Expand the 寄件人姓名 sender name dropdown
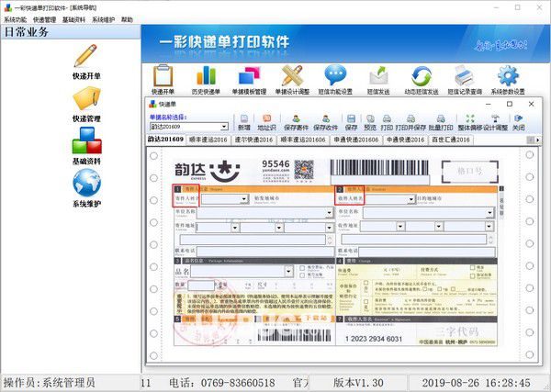Viewport: 551px width, 392px height. tap(244, 199)
